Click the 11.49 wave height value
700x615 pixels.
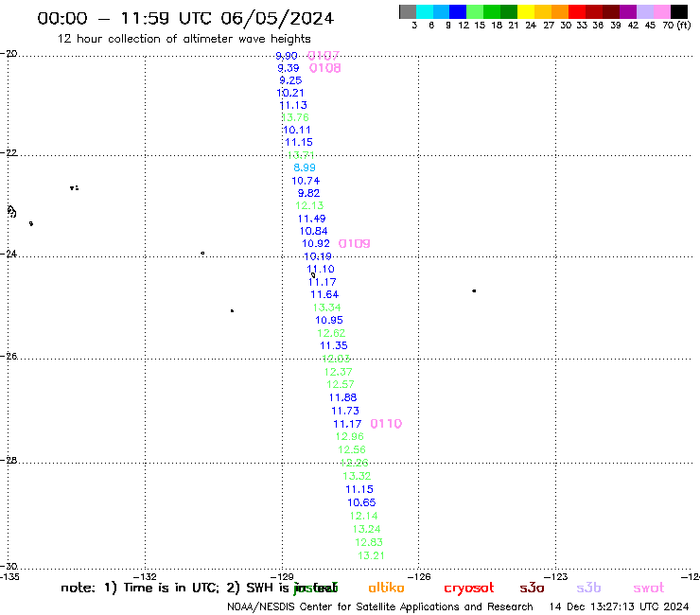[x=311, y=219]
